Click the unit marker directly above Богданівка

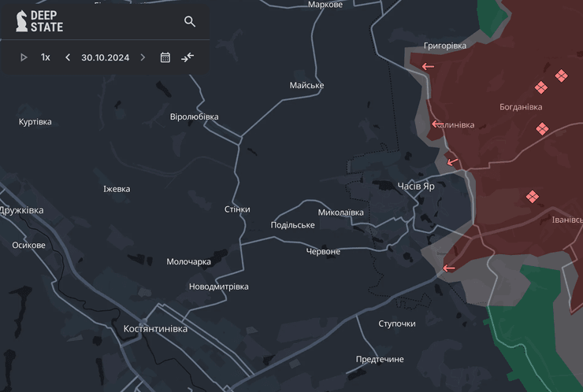pos(541,87)
